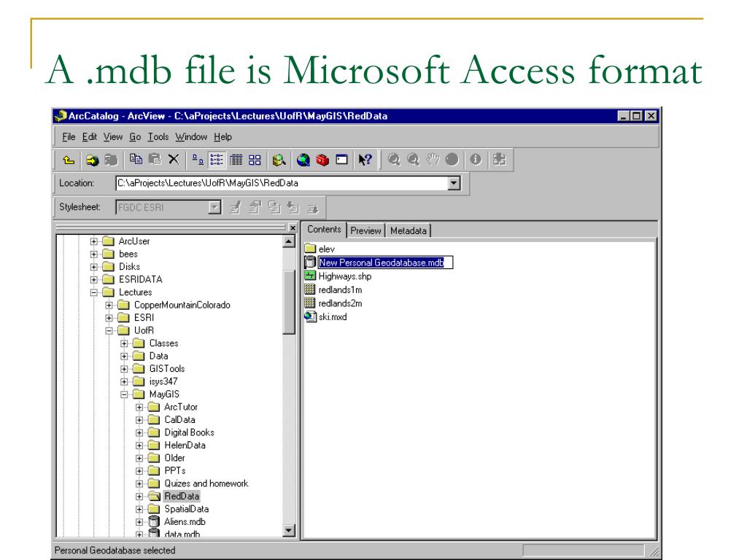747x560 pixels.
Task: Click catalog tree scrollbar down arrow
Action: [x=289, y=530]
